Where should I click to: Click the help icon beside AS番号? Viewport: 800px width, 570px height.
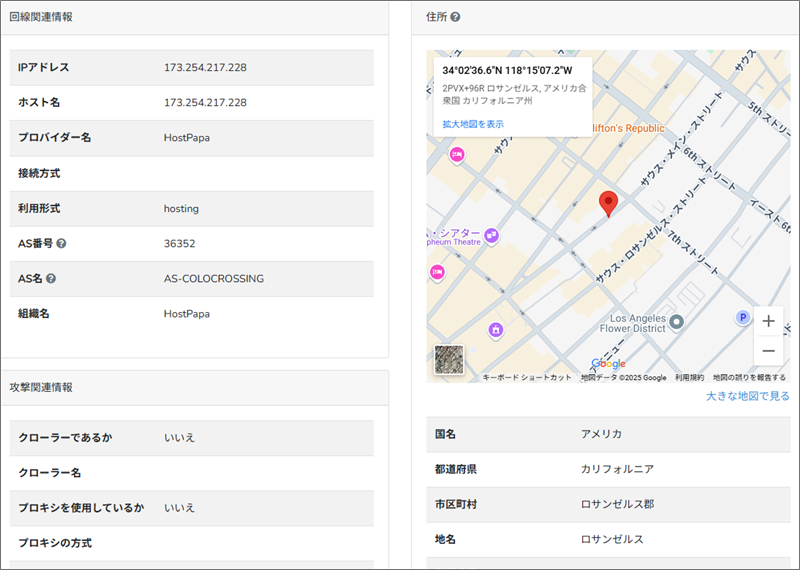(x=62, y=243)
